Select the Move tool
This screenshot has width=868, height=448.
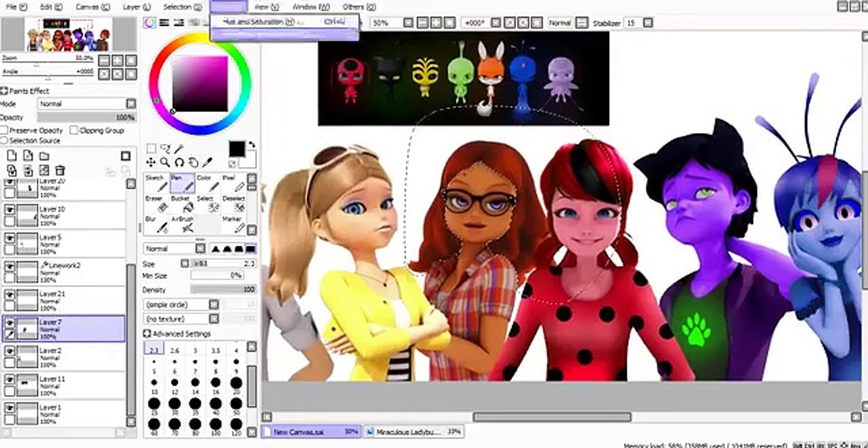[151, 162]
